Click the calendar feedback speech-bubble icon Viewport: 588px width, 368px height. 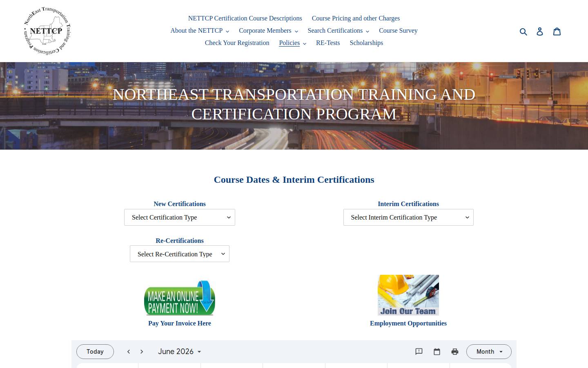click(419, 352)
